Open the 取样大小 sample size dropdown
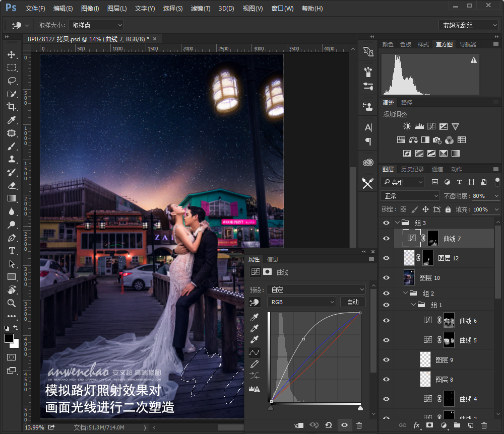This screenshot has height=434, width=504. [96, 25]
